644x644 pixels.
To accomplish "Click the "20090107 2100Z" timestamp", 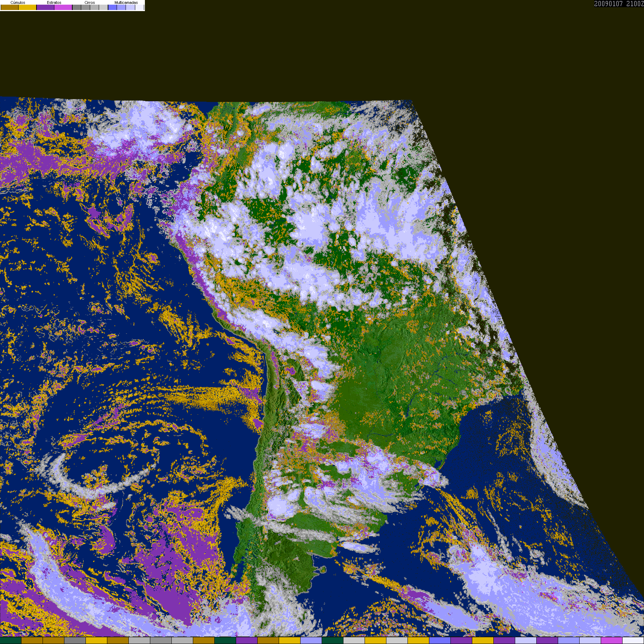I will (619, 4).
